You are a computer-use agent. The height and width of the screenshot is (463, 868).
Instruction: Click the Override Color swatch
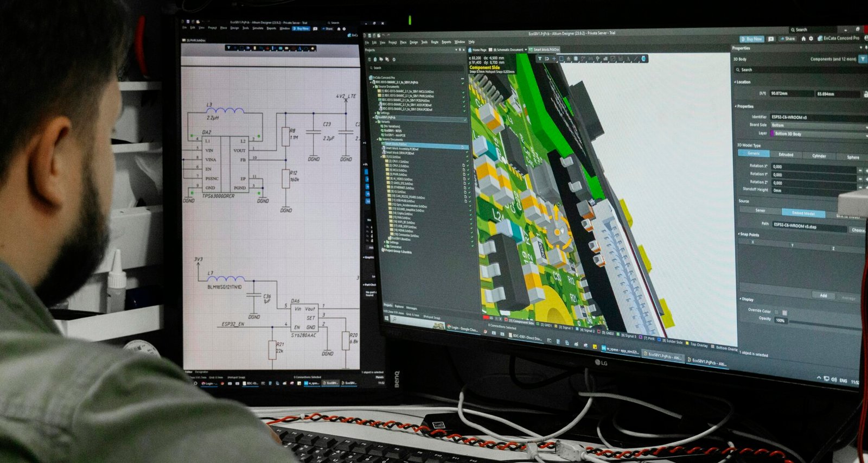(784, 313)
